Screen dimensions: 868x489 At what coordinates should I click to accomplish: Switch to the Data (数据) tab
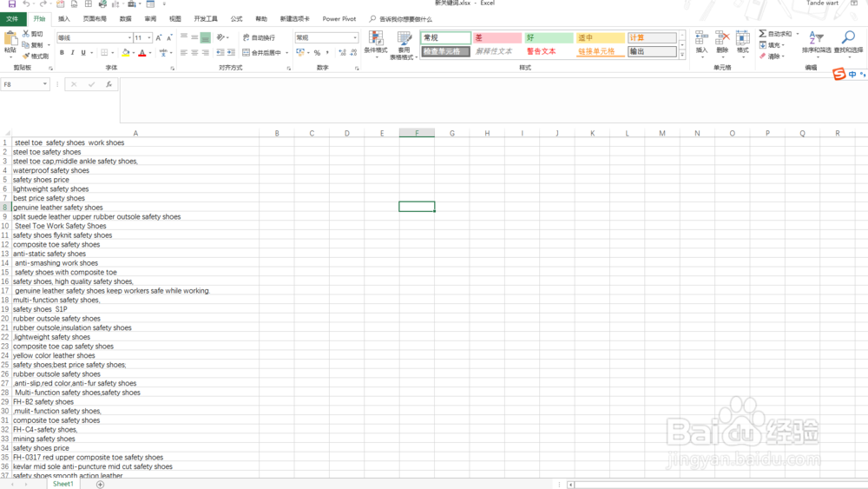pos(126,19)
